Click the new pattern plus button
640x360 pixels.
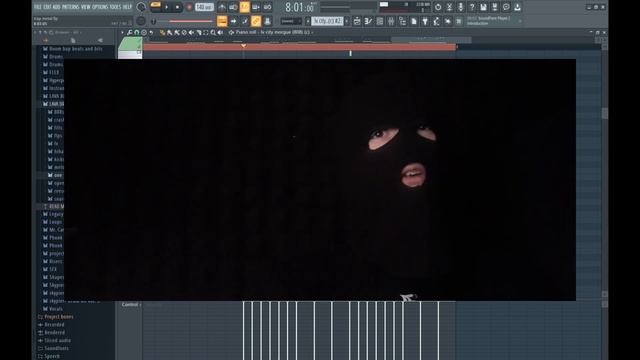pyautogui.click(x=347, y=21)
